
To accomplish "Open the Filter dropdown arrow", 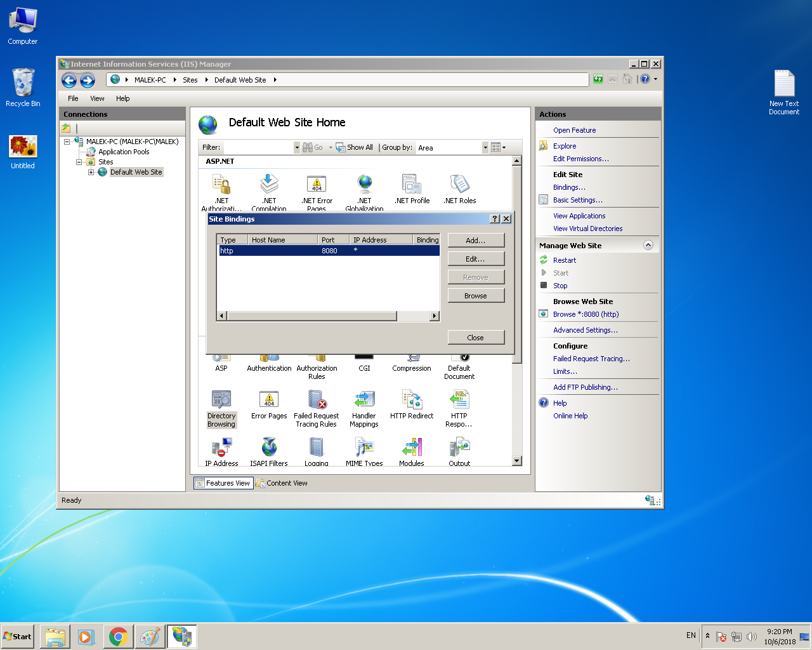I will point(297,147).
